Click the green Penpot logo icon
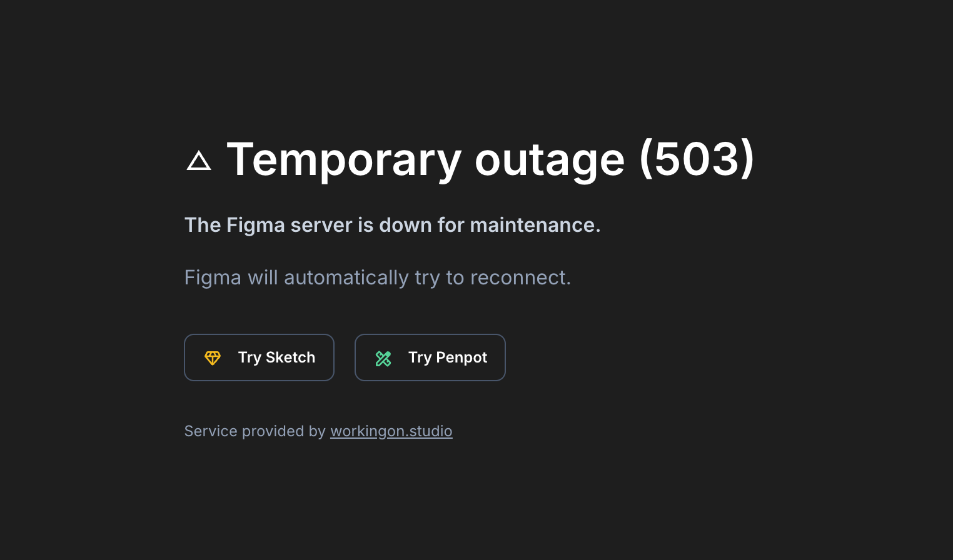This screenshot has width=953, height=560. point(383,358)
